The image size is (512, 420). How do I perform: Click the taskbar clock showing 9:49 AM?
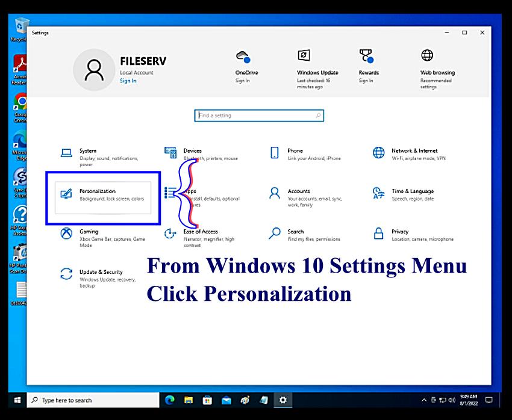point(469,400)
